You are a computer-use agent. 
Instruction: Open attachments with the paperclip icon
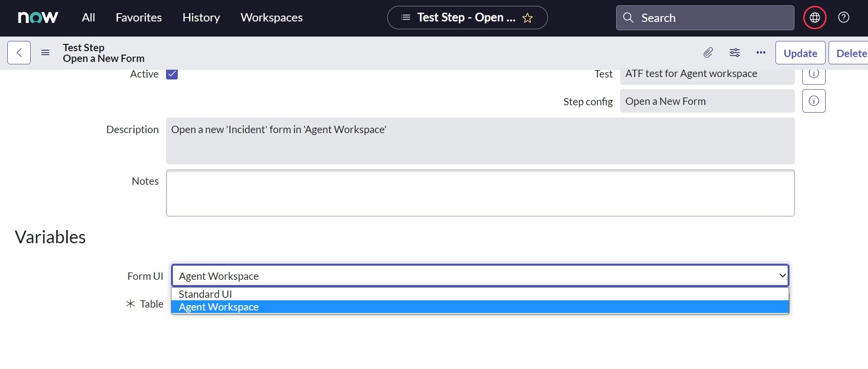tap(708, 53)
